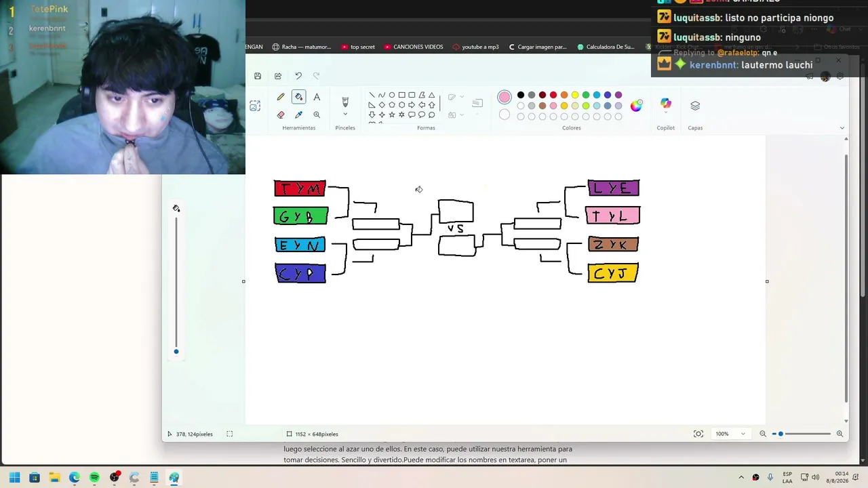
Task: Select the Fill bucket tool
Action: point(298,97)
